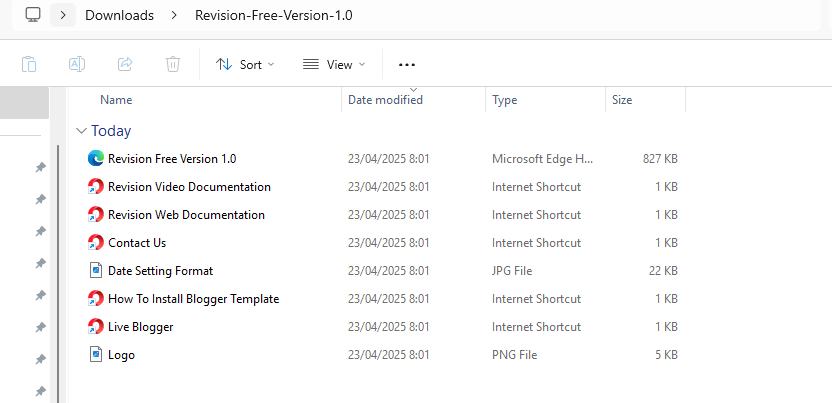Click the shortcut icon of Contact Us
Screen dimensions: 832x403
(x=96, y=243)
